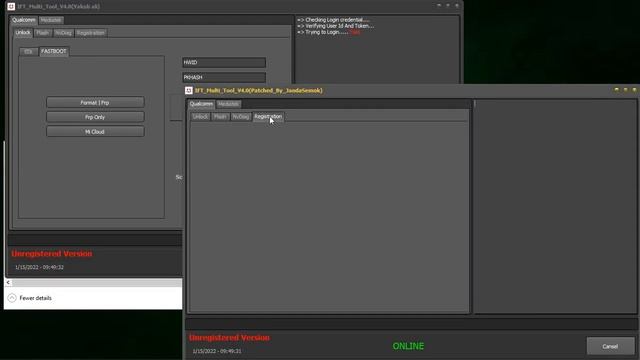Select Unlock tab in the back window
640x360 pixels.
(x=23, y=33)
